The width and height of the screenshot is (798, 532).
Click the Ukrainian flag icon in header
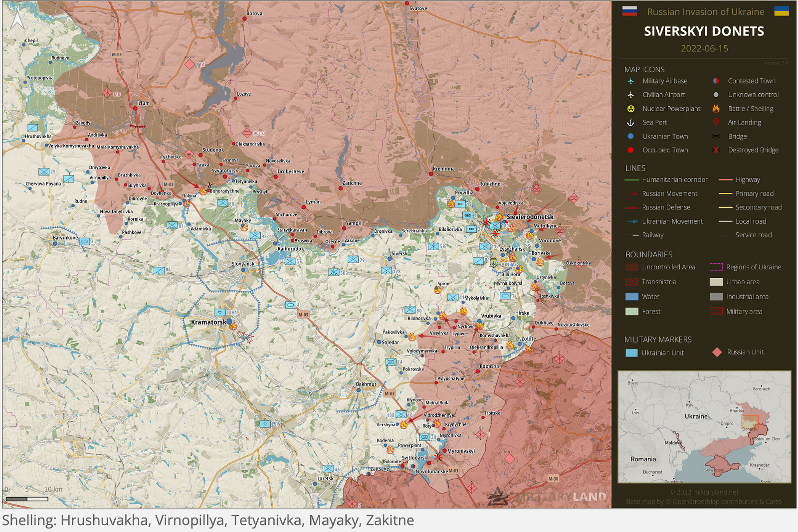[x=782, y=11]
